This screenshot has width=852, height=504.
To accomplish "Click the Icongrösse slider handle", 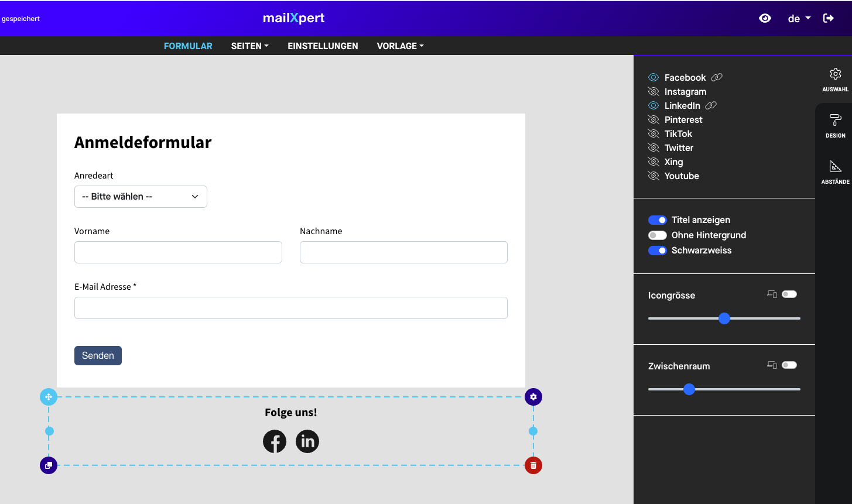I will (x=724, y=318).
